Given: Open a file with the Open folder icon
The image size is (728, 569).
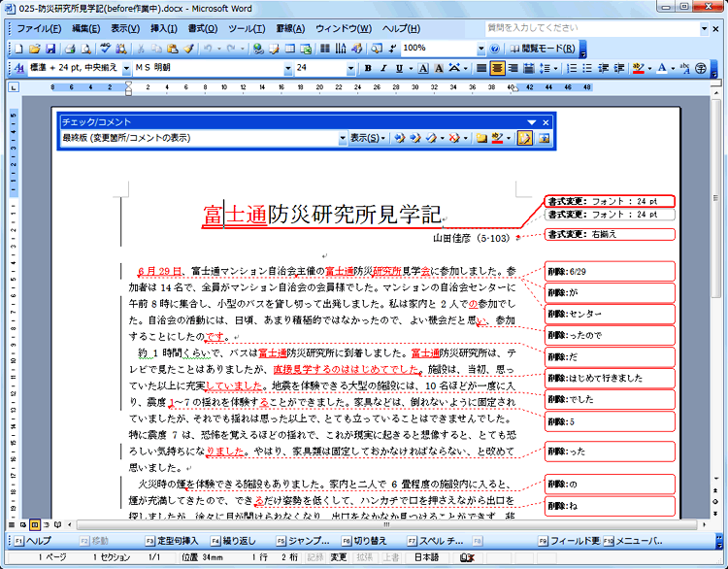Looking at the screenshot, I should tap(34, 49).
